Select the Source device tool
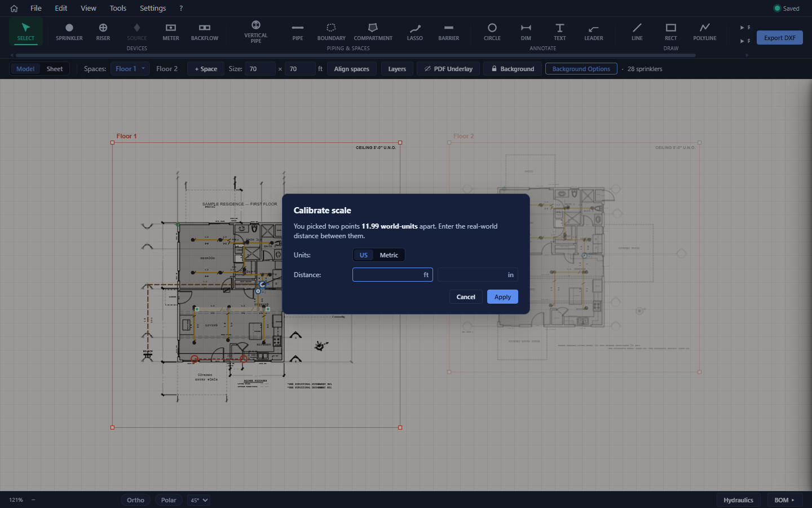 click(137, 32)
